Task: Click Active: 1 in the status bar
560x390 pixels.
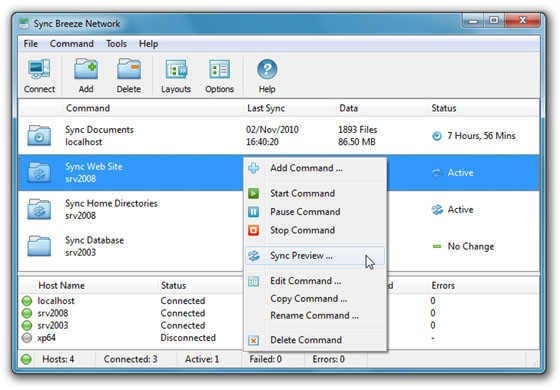Action: [202, 359]
